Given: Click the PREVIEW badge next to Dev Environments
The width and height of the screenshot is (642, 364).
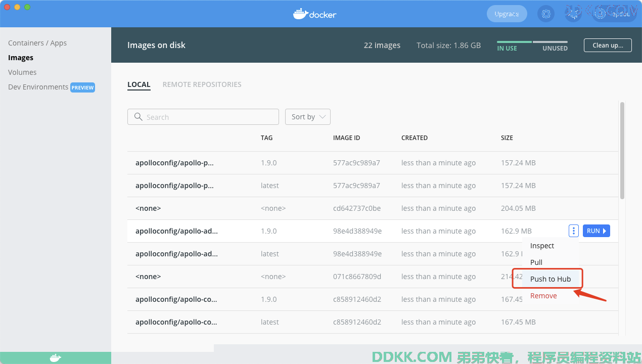Looking at the screenshot, I should [82, 87].
